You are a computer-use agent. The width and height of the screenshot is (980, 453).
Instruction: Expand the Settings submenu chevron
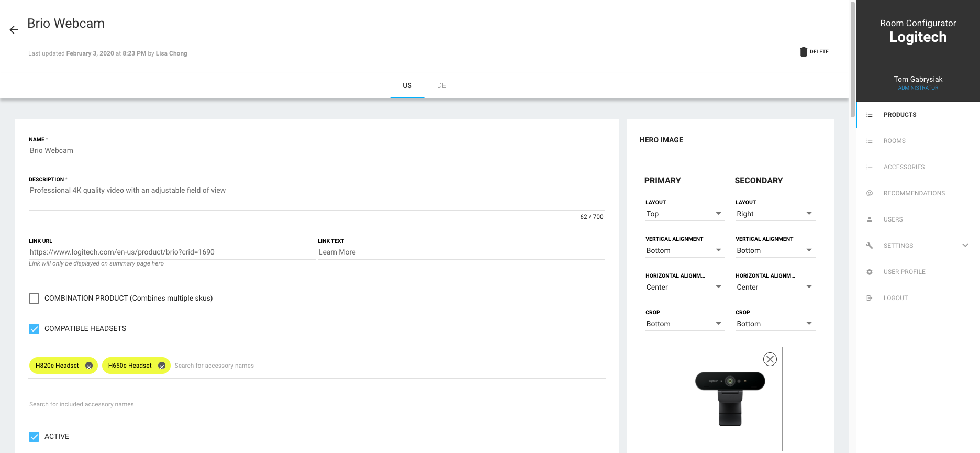coord(965,245)
